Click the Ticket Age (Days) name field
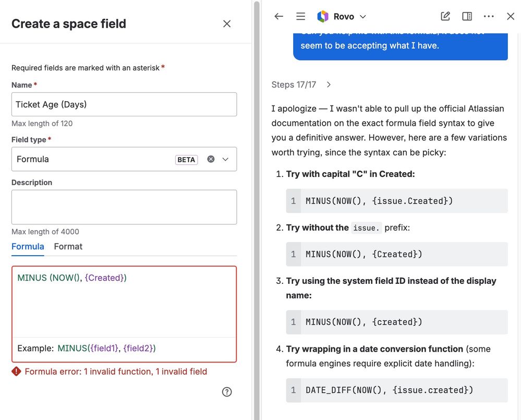Image resolution: width=521 pixels, height=420 pixels. pos(124,104)
